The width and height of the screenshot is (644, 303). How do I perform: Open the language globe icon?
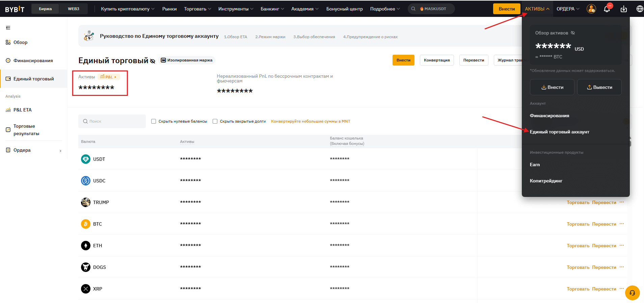pyautogui.click(x=639, y=9)
